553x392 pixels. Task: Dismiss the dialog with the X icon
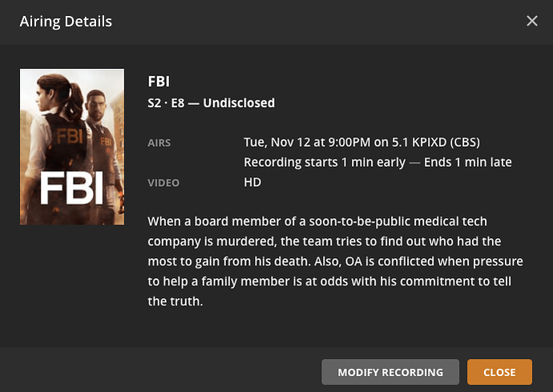point(532,21)
